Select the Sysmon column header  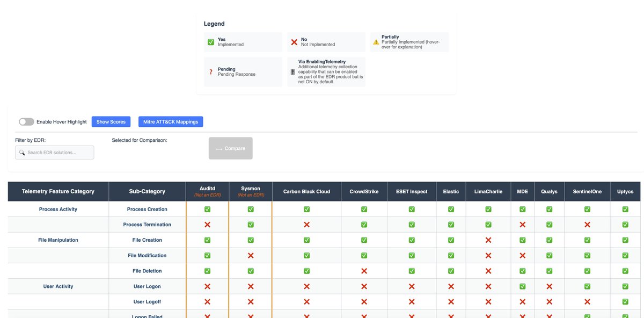point(251,191)
